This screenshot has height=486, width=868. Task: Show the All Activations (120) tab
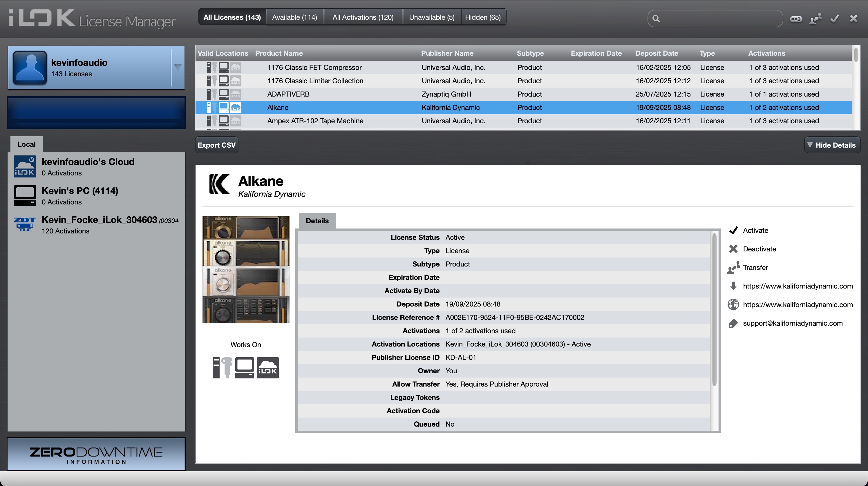coord(363,17)
